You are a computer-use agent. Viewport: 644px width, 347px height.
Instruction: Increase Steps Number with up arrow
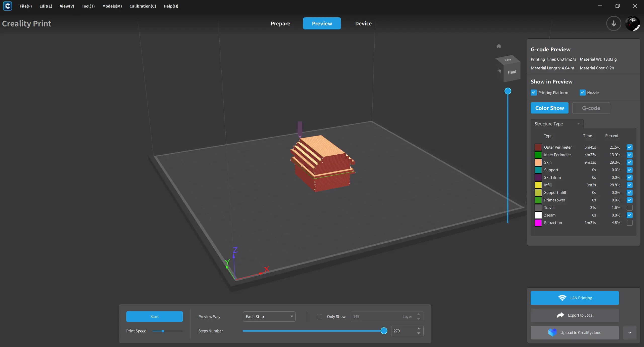click(x=419, y=328)
